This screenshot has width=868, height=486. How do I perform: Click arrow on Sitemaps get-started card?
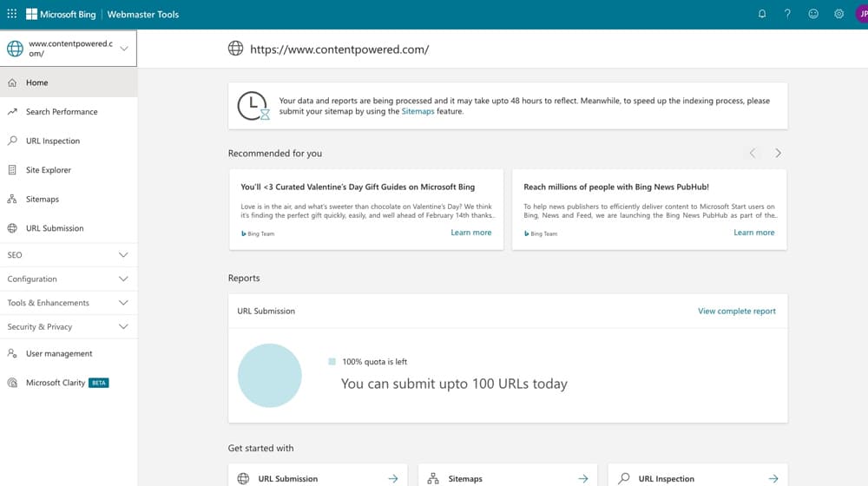click(583, 478)
